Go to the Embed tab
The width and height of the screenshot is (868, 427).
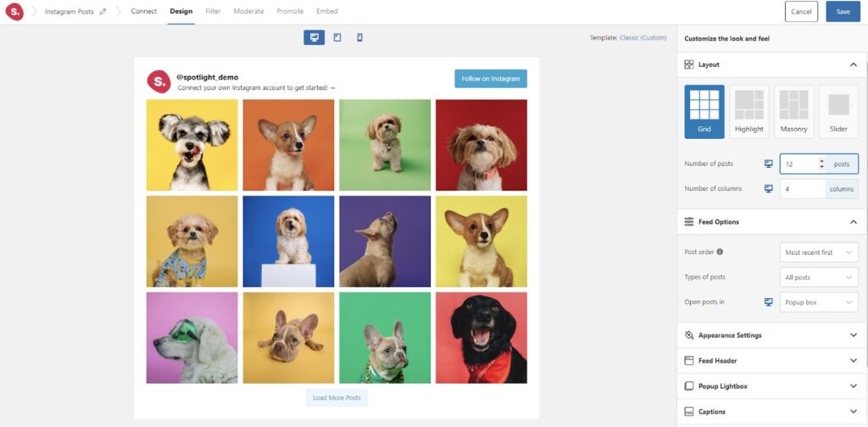327,11
